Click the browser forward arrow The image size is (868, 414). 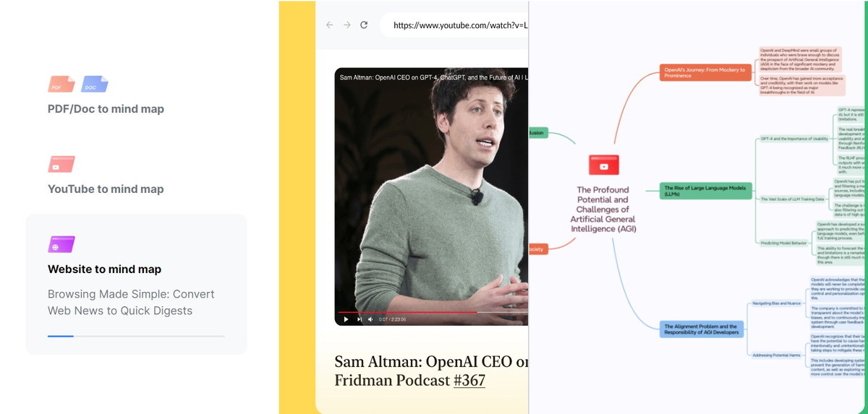tap(347, 25)
